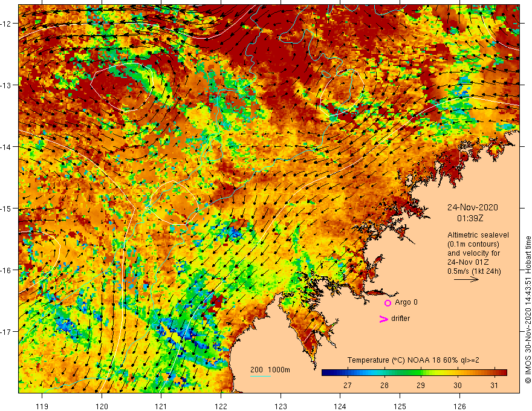Click the '200 1000m' depth label
This screenshot has height=411, width=532.
270,370
